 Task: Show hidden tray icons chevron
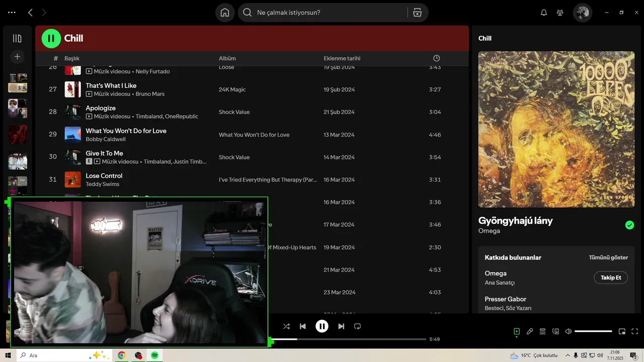[568, 355]
